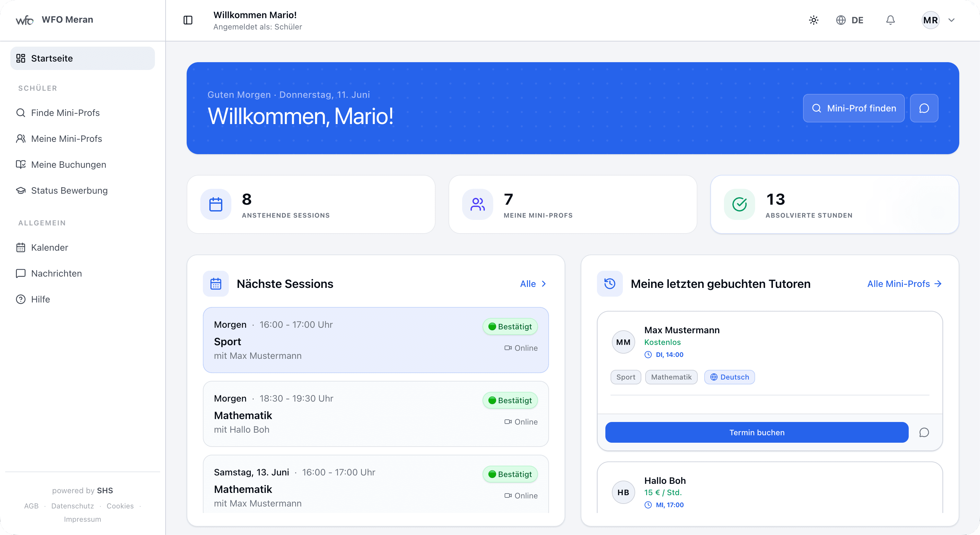
Task: Click history icon beside Meine letzten gebuchten Tutoren
Action: point(610,284)
